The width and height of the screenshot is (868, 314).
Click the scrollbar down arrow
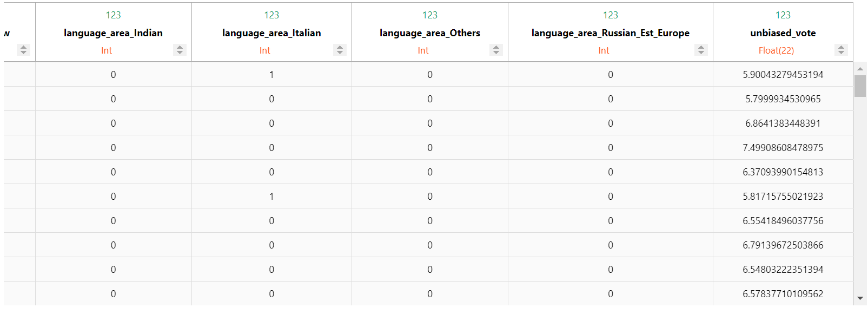[x=860, y=298]
